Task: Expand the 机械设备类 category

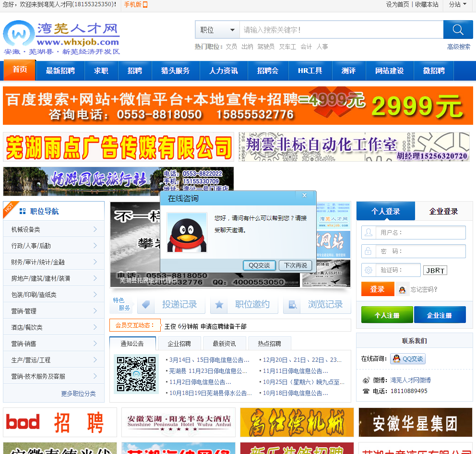Action: click(54, 229)
